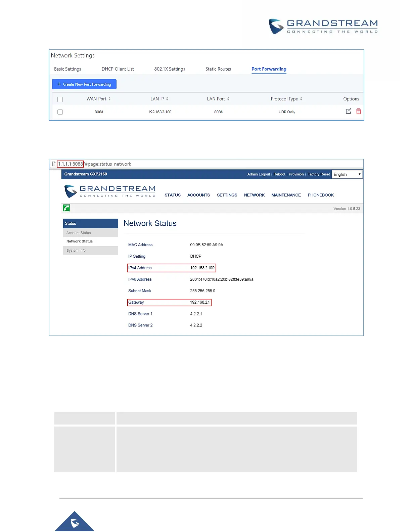Sort by Protocol Type column arrows
This screenshot has width=411, height=532.
click(301, 99)
